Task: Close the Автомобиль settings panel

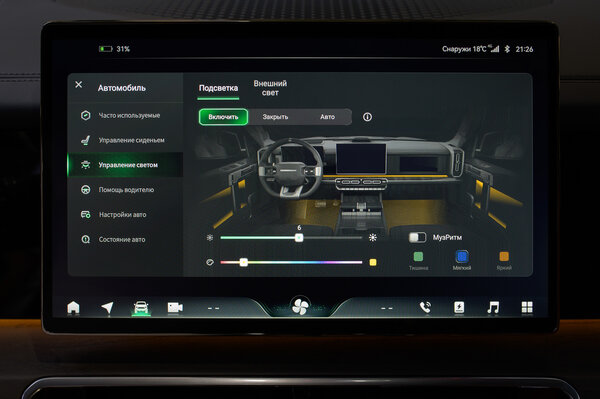Action: click(78, 85)
